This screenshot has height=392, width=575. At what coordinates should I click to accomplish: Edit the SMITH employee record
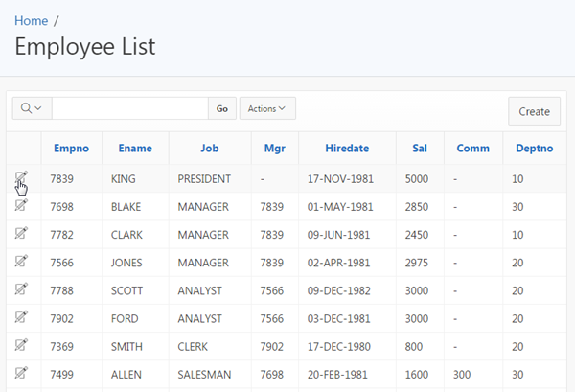21,344
